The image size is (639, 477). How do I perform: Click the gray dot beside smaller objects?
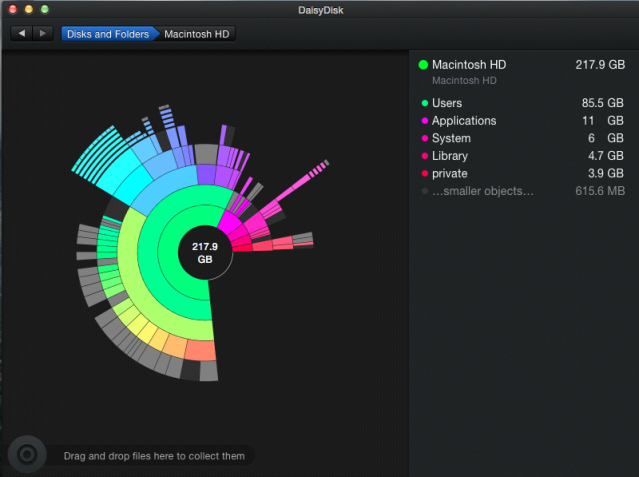coord(425,191)
